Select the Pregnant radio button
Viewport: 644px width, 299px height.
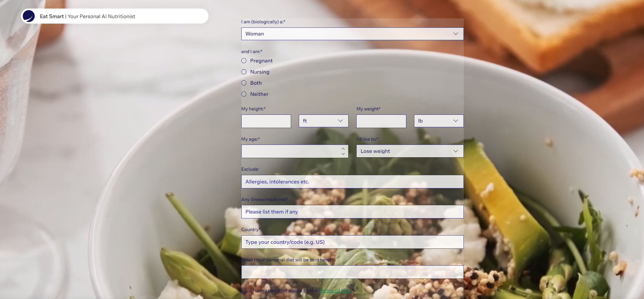click(244, 60)
